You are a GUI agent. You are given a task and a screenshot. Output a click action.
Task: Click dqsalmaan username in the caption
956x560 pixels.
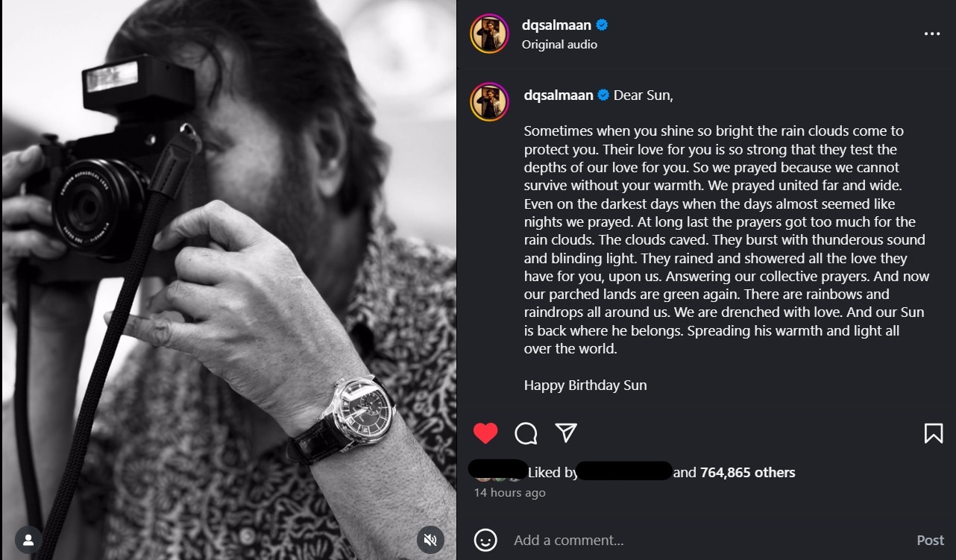click(x=559, y=95)
